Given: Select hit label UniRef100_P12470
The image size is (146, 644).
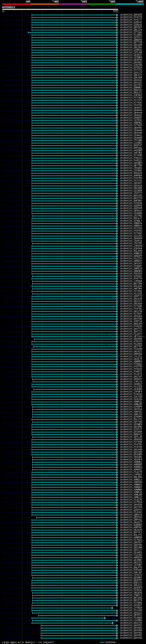Looking at the screenshot, I should click(131, 334).
